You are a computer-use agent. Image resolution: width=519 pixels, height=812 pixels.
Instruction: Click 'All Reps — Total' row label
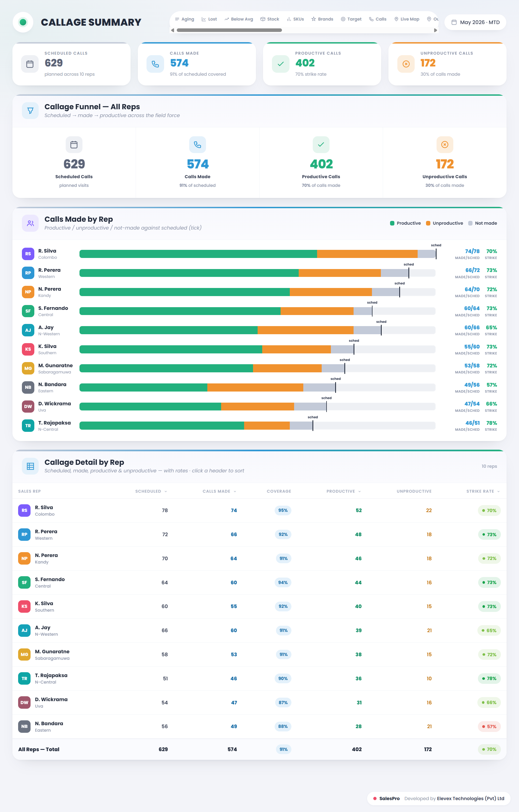click(39, 749)
